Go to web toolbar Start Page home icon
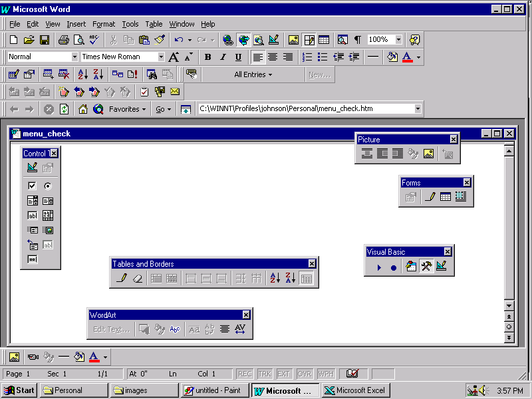 click(82, 109)
